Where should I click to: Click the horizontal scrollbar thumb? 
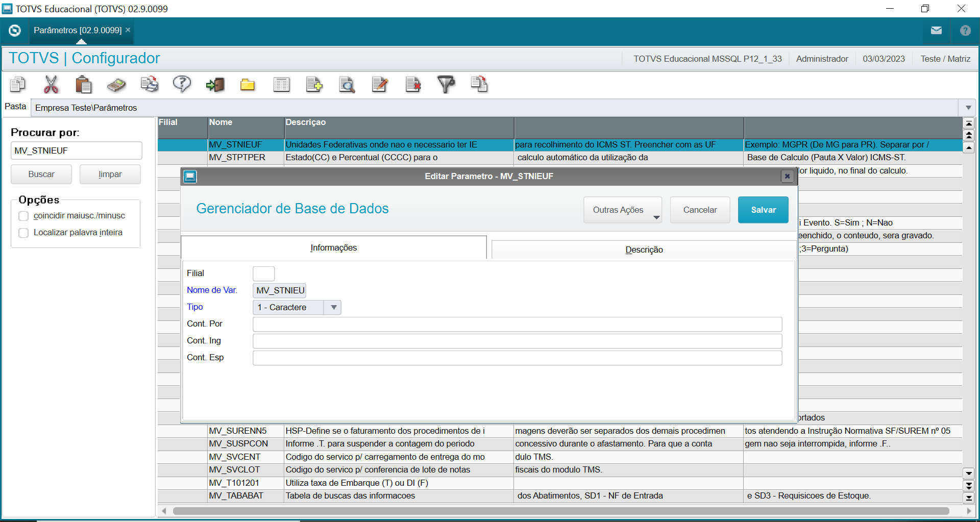click(x=560, y=511)
